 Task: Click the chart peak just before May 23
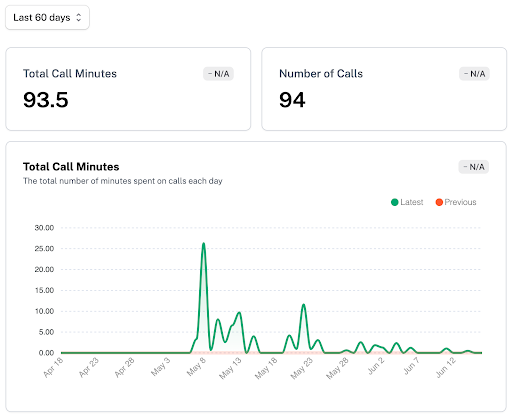point(303,305)
